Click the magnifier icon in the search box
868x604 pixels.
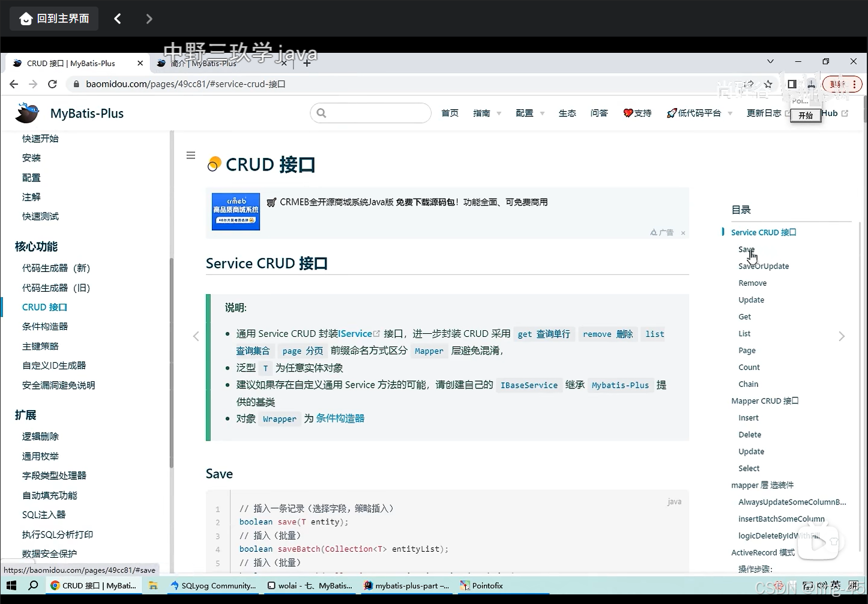[321, 113]
